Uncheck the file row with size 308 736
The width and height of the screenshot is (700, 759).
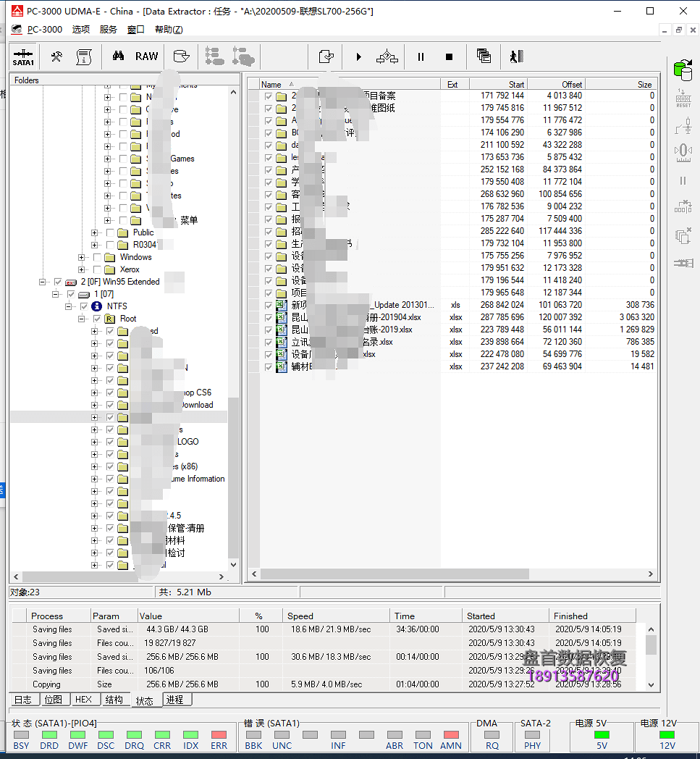269,305
